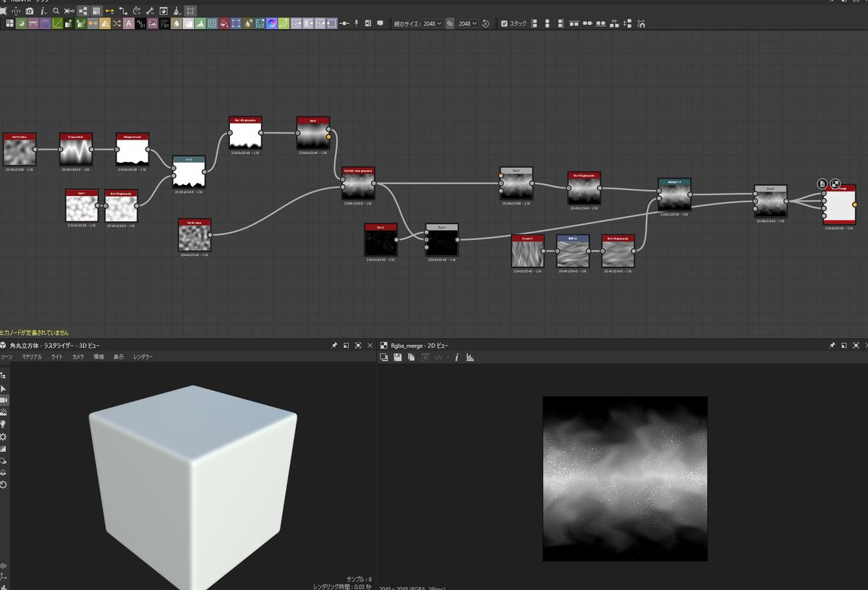Click the snap magnet alignment icon

click(640, 23)
